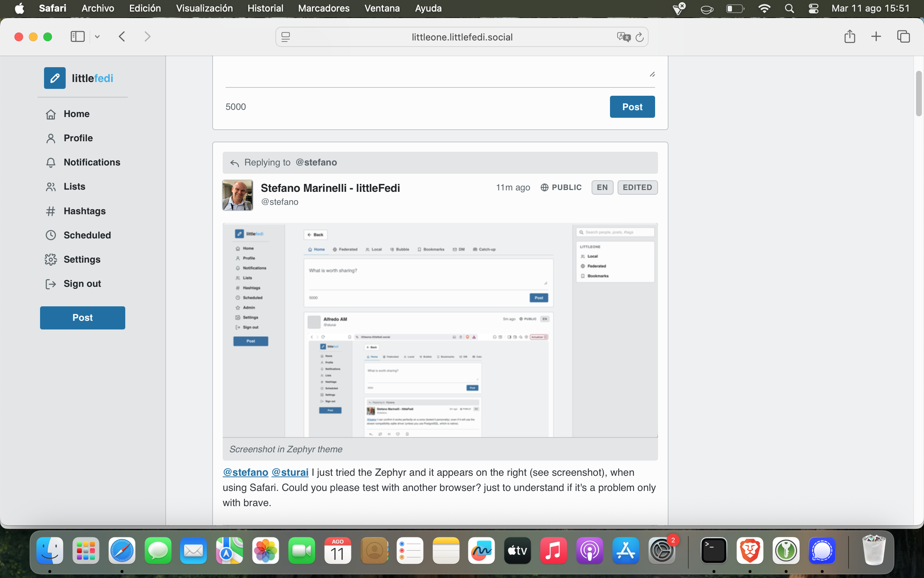
Task: Click the @stefano handle under the name
Action: click(279, 202)
